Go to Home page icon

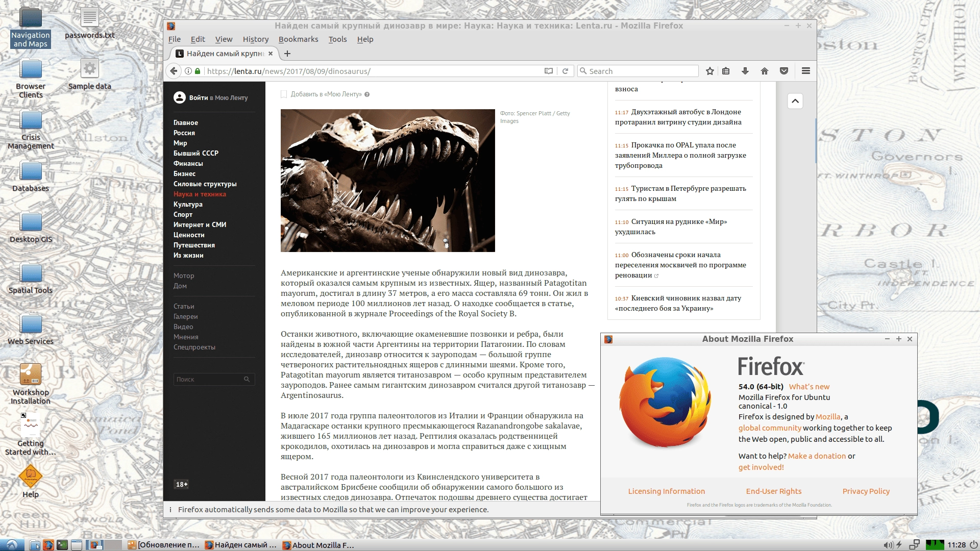tap(765, 71)
